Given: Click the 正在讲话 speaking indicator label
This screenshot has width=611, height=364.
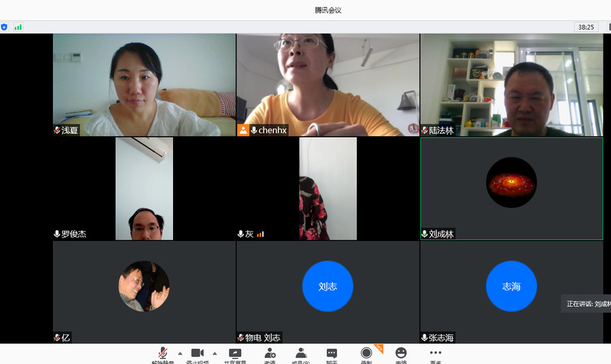Looking at the screenshot, I should pyautogui.click(x=587, y=304).
